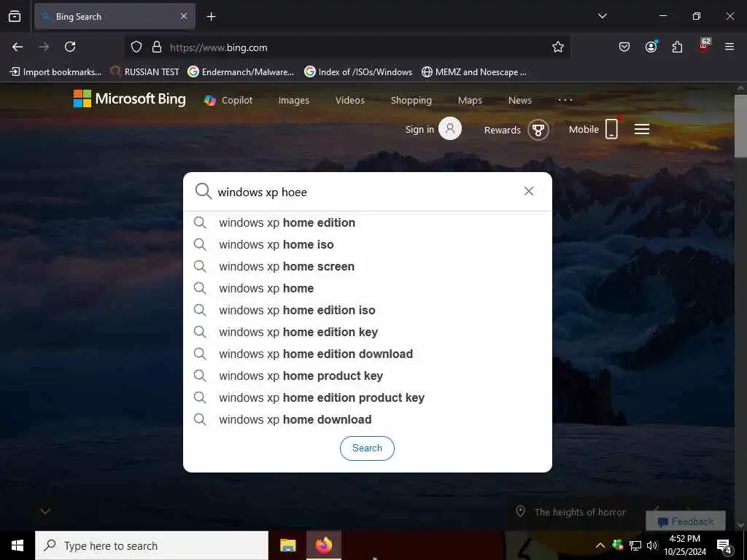Screen dimensions: 747x560
Task: Select suggestion windows xp home screen
Action: coord(368,266)
